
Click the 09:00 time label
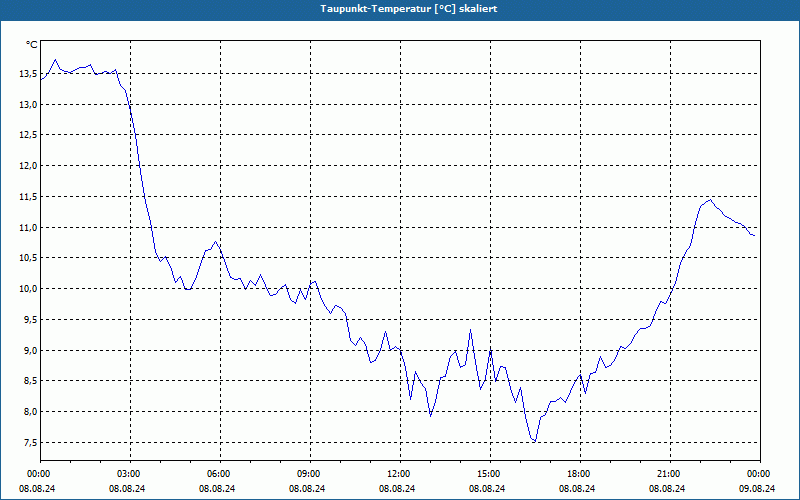307,474
